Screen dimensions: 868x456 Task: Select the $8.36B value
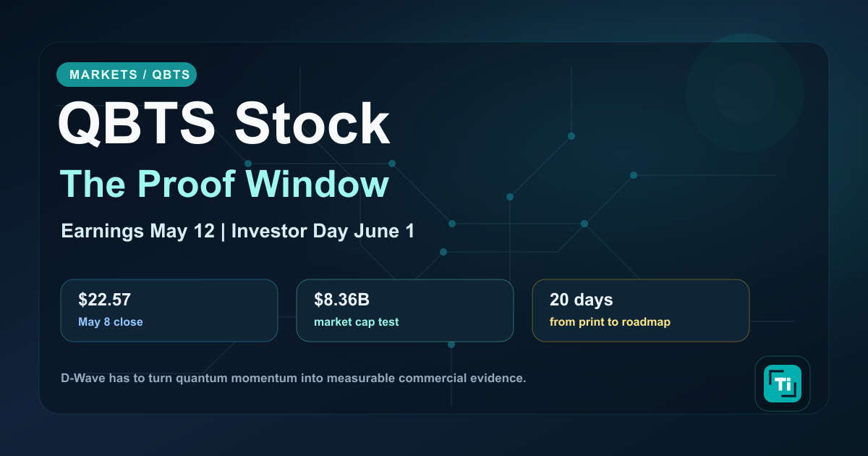(342, 300)
